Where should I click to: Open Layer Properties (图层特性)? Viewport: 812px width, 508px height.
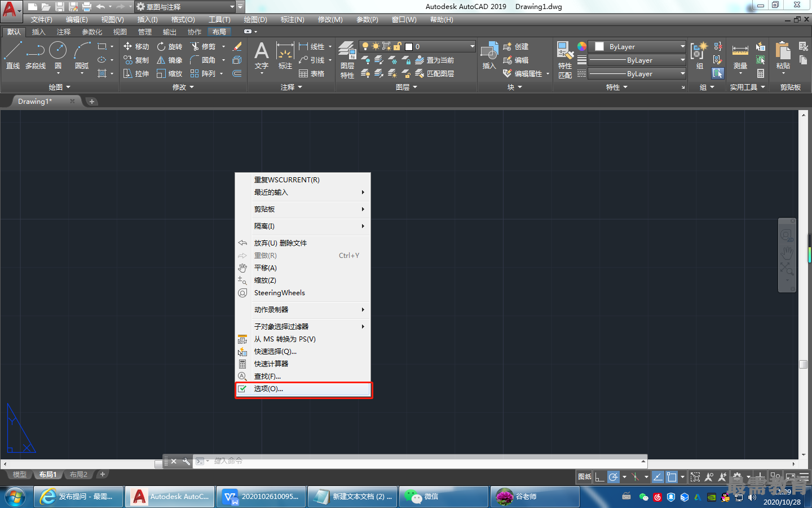point(347,60)
